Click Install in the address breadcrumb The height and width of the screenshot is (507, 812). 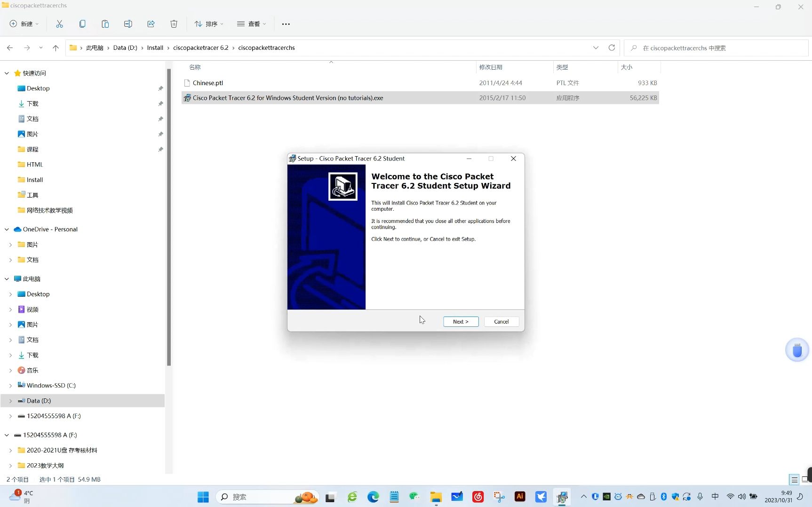coord(155,48)
